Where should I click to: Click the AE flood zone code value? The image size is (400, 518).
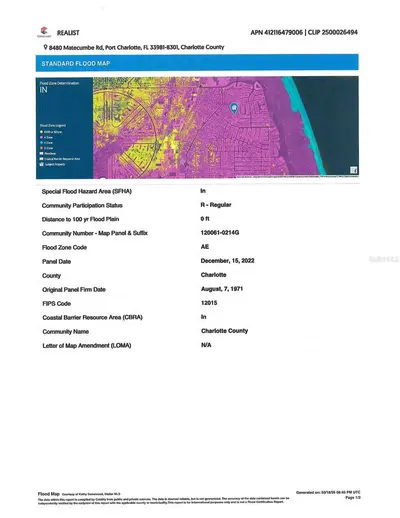pyautogui.click(x=205, y=247)
